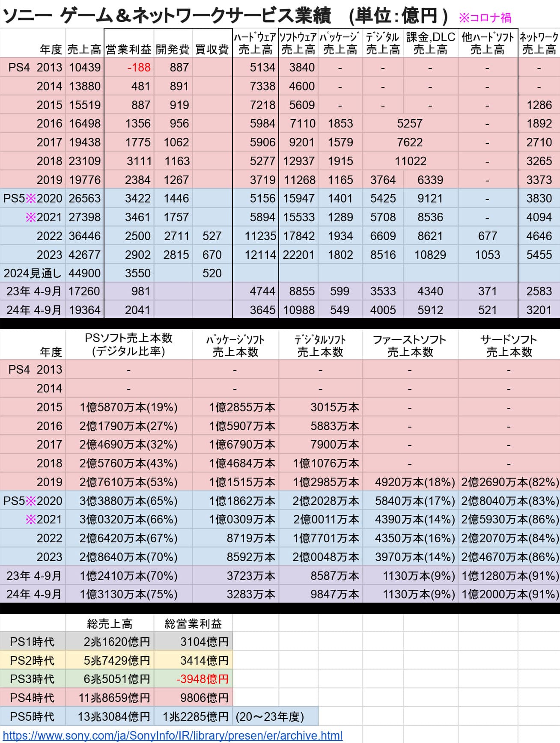The width and height of the screenshot is (560, 743).
Task: Click the 24年 4-9月 operating profit 2041
Action: [x=137, y=310]
